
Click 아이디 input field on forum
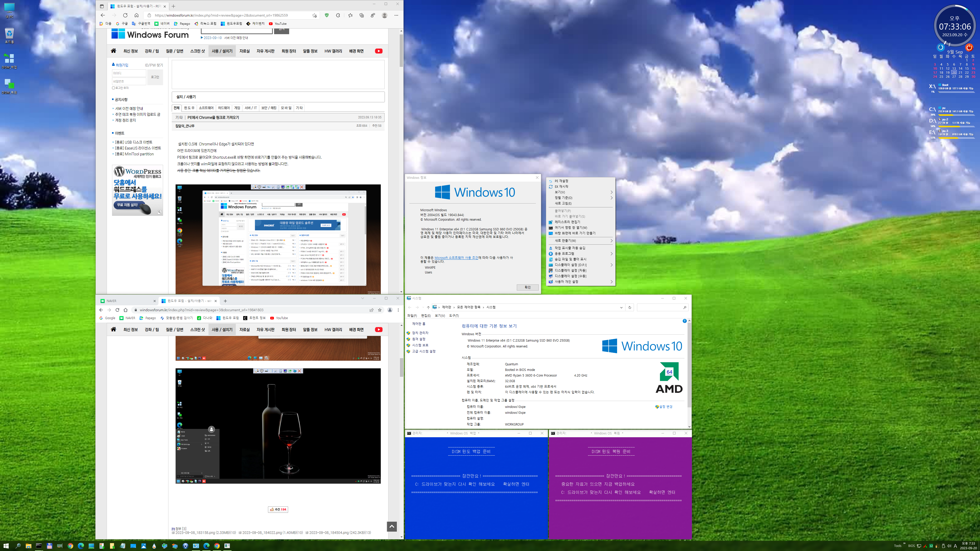(x=129, y=73)
